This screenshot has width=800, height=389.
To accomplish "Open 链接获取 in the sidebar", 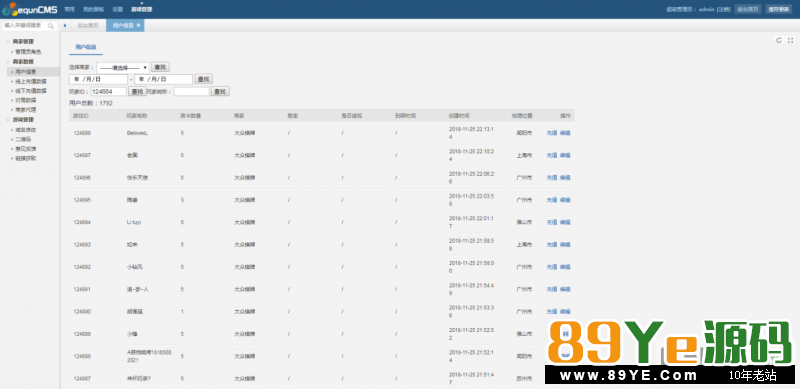I will coord(26,158).
